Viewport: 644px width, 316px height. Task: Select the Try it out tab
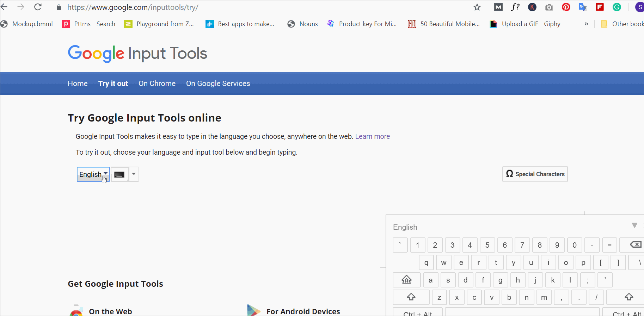[113, 83]
